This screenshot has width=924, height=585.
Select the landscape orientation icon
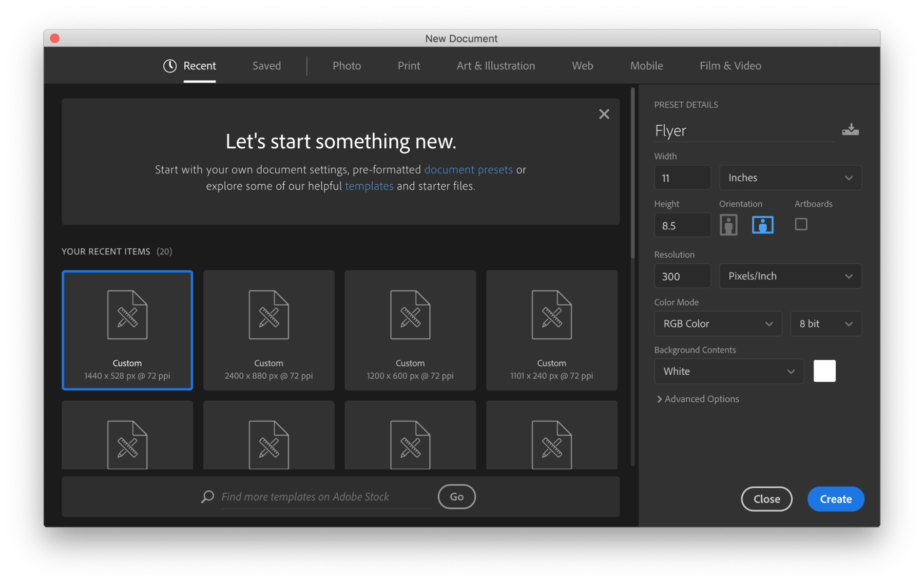tap(763, 224)
